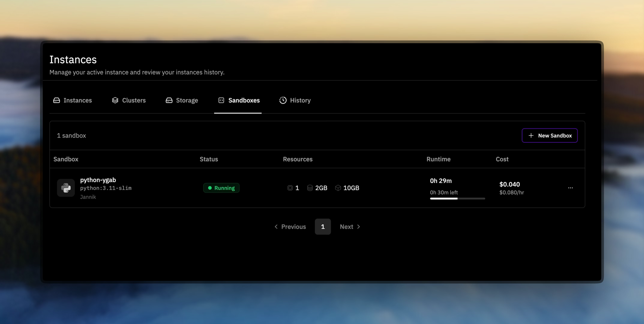Screen dimensions: 644x324
Task: Click the green Running status badge
Action: pyautogui.click(x=221, y=188)
